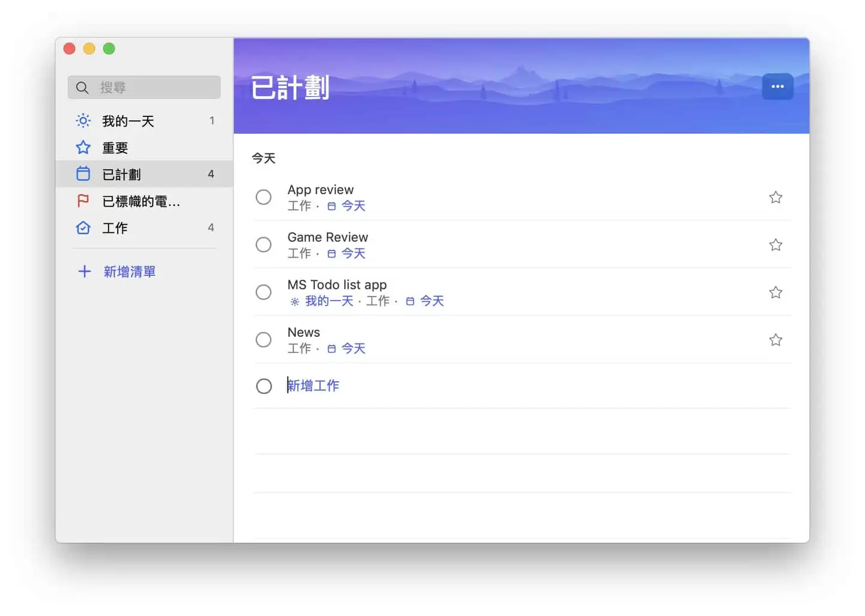The width and height of the screenshot is (865, 616).
Task: Open the three-dot options menu
Action: 777,86
